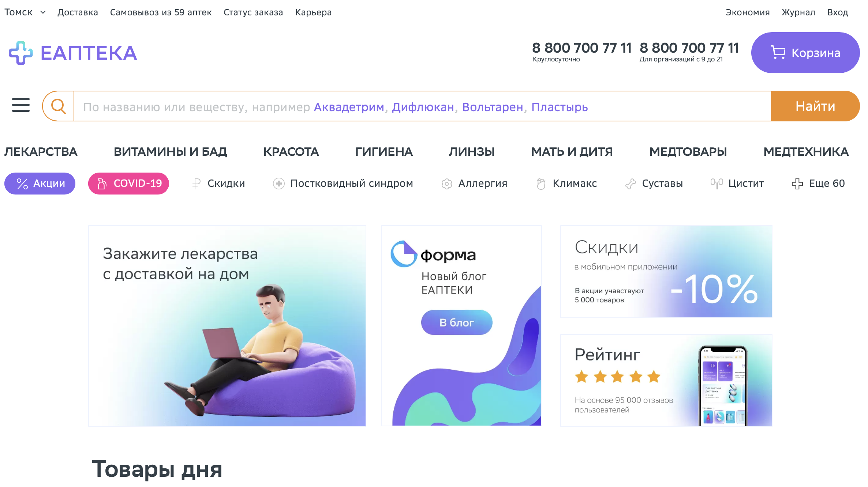Expand the Томск city selector
Image resolution: width=868 pixels, height=487 pixels.
[x=25, y=12]
